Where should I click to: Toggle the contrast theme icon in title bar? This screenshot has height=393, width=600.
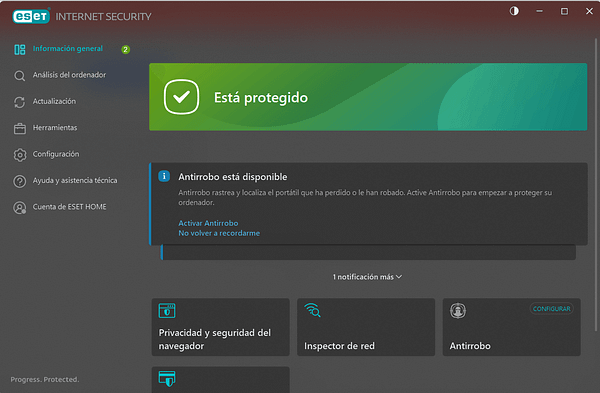514,11
